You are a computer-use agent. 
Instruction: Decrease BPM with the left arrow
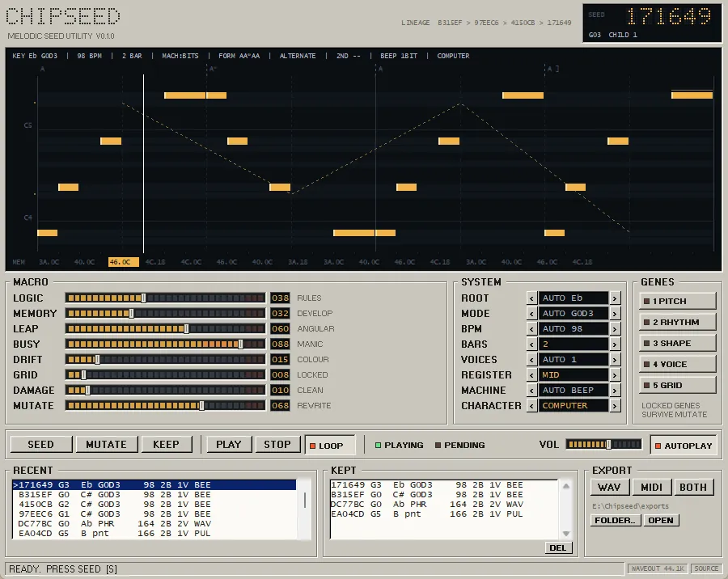click(531, 329)
